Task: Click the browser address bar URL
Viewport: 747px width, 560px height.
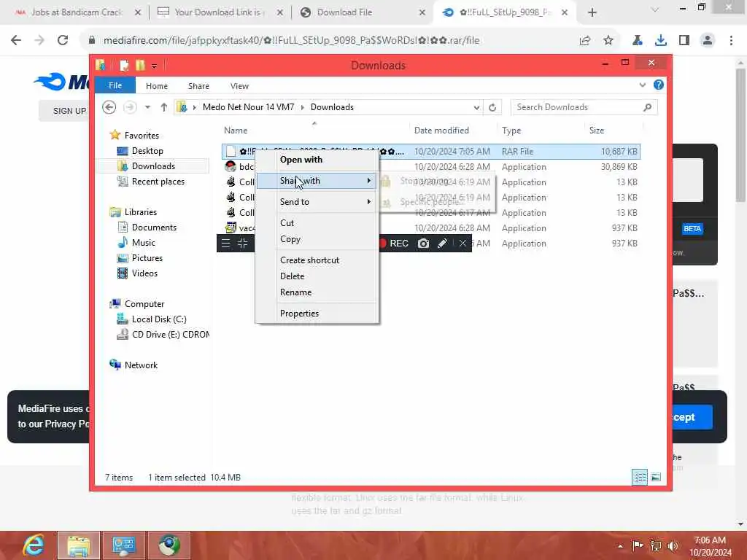Action: 291,41
